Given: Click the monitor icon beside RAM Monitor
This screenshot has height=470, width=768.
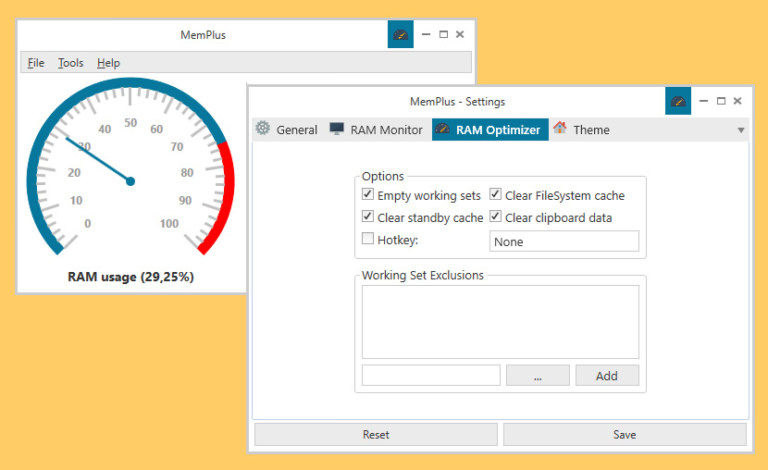Looking at the screenshot, I should (x=337, y=129).
